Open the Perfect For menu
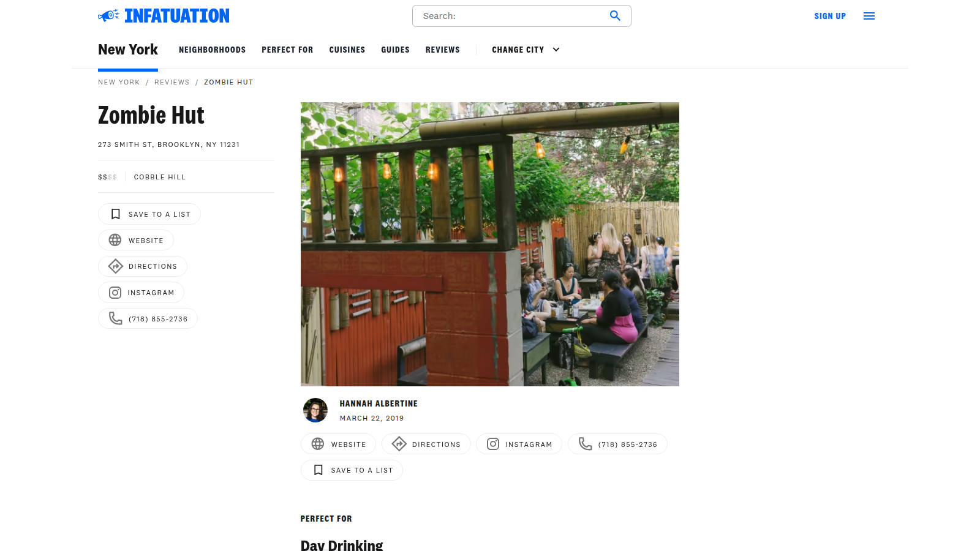Screen dimensions: 980x551 pos(287,50)
